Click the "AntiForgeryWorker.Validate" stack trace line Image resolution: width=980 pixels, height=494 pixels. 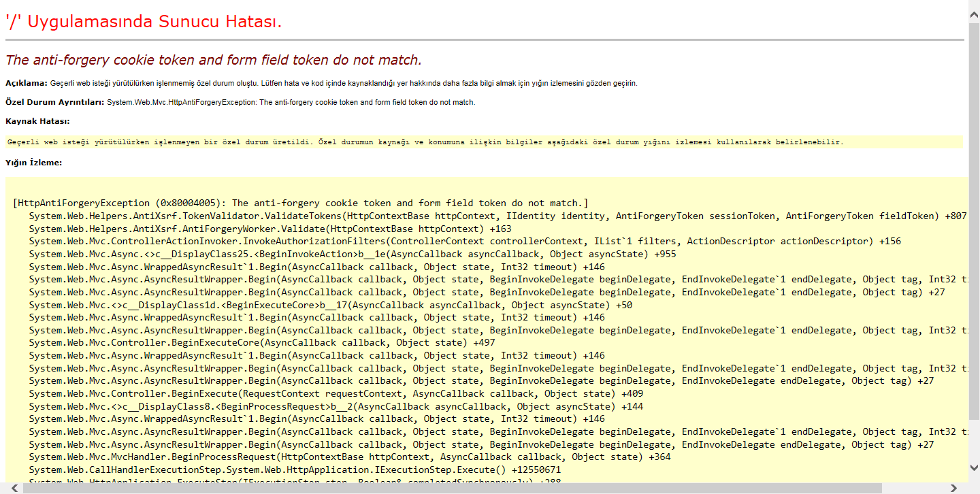click(270, 229)
